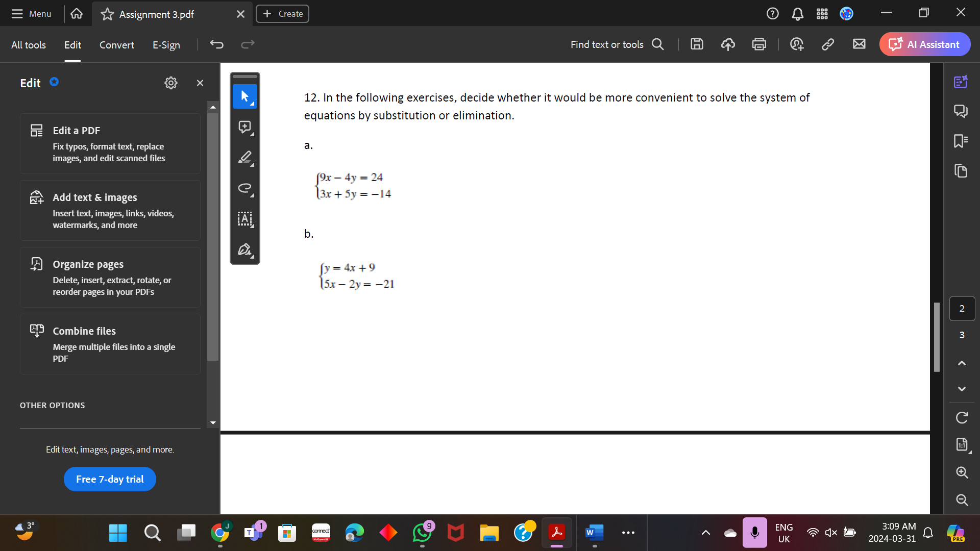This screenshot has width=980, height=551.
Task: Open the Fill & Sign tool
Action: tap(245, 250)
